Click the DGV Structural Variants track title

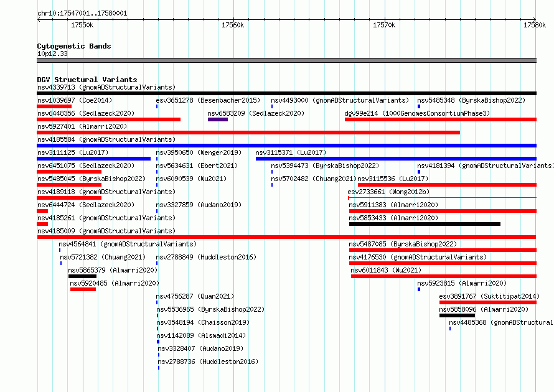tap(87, 80)
